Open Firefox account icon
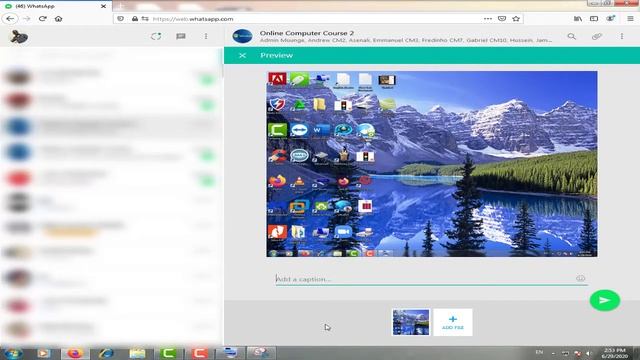The image size is (640, 360). [x=611, y=19]
